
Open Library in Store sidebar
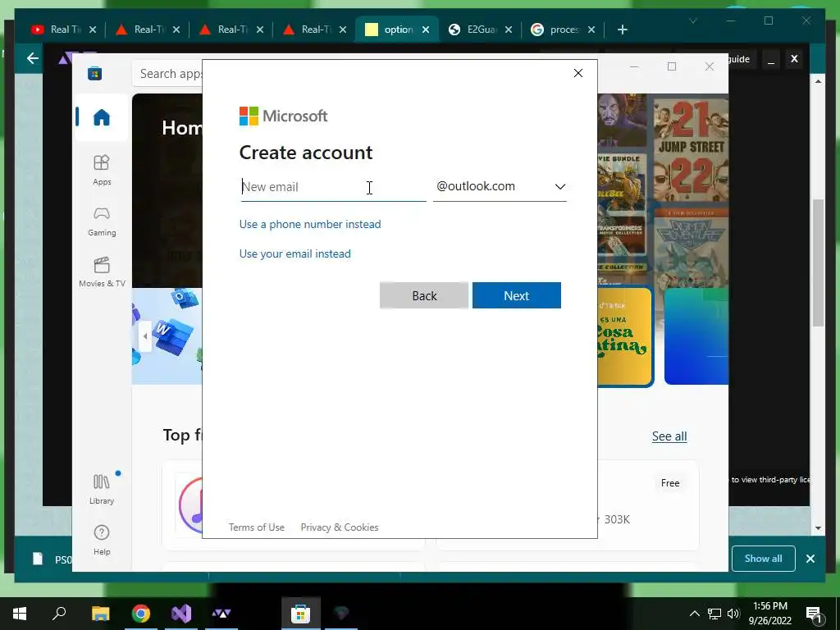click(101, 489)
